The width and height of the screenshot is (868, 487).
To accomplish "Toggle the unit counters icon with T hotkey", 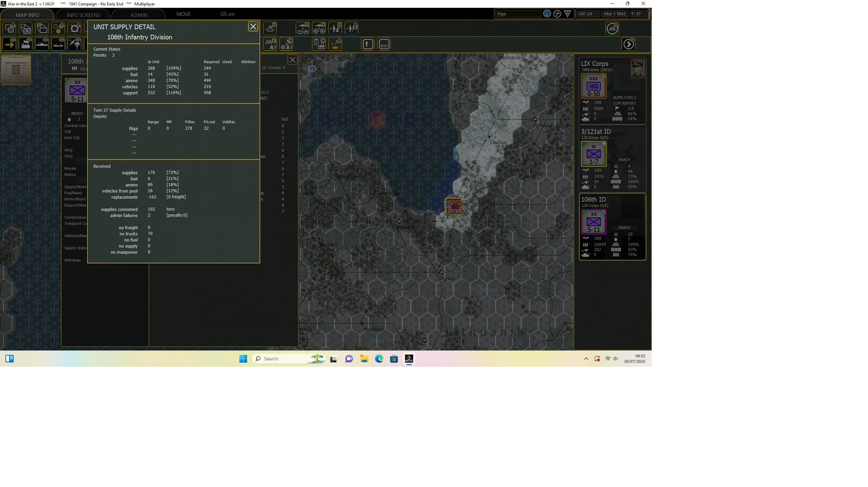I will coord(10,28).
